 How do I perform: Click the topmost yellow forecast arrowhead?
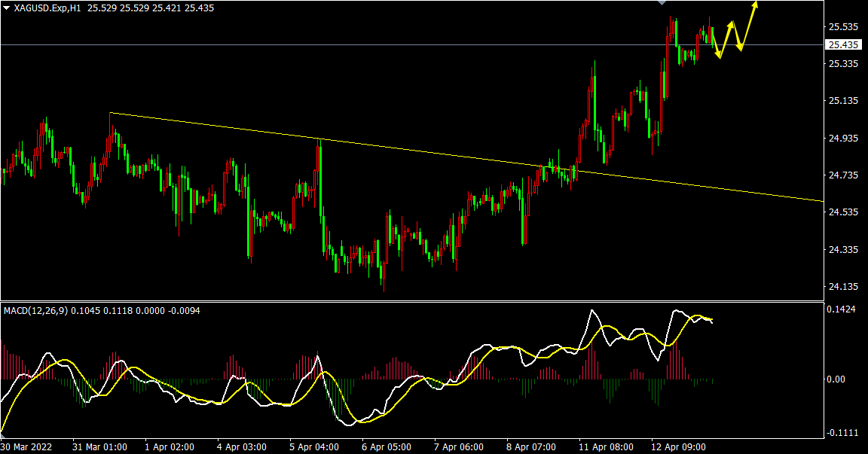click(x=755, y=5)
